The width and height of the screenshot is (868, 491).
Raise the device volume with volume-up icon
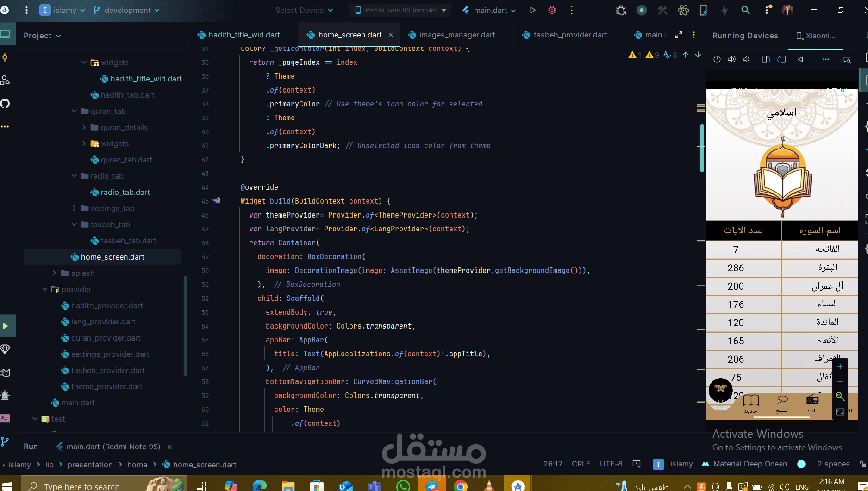coord(731,59)
